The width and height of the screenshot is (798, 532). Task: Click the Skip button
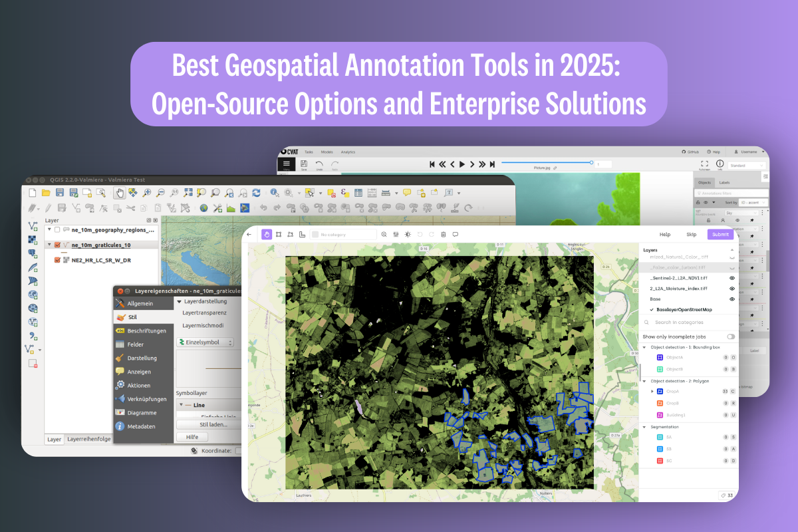point(692,234)
